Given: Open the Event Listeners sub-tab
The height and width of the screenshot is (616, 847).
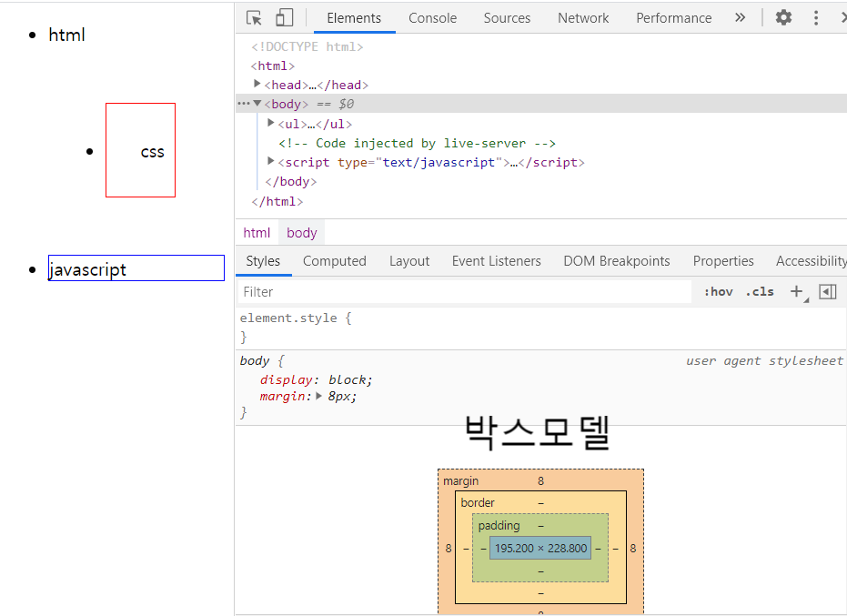Looking at the screenshot, I should tap(496, 261).
